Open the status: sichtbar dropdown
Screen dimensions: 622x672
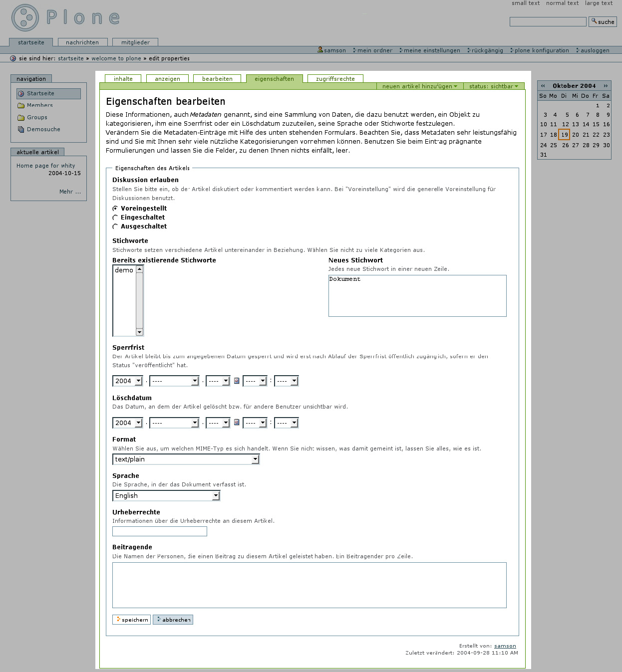493,86
